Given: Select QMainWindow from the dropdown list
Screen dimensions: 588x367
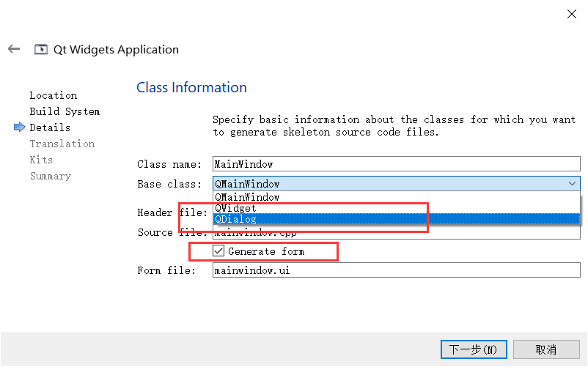Looking at the screenshot, I should (x=396, y=197).
